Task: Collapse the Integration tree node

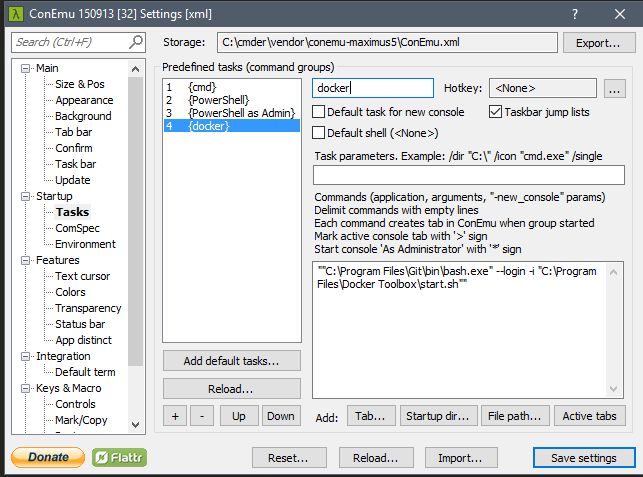Action: tap(25, 356)
